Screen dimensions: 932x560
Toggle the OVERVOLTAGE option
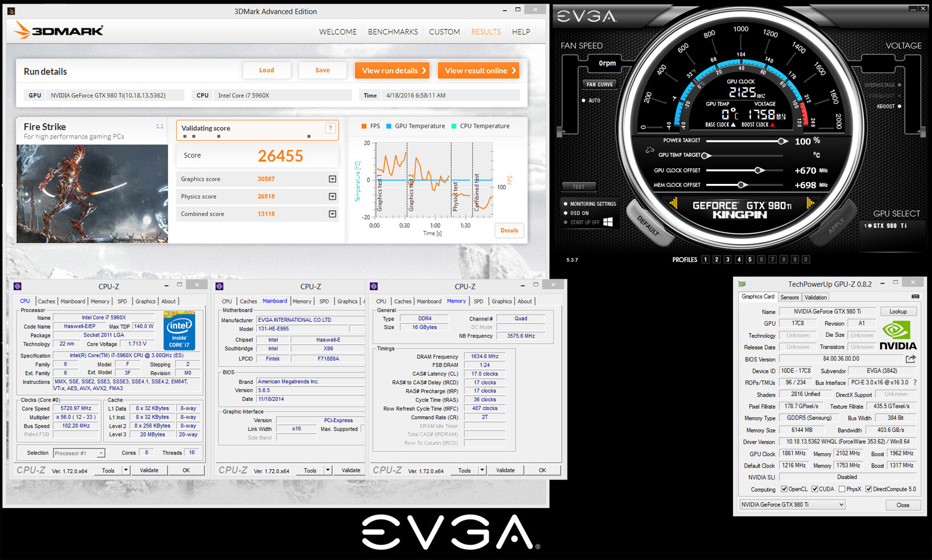tap(900, 85)
